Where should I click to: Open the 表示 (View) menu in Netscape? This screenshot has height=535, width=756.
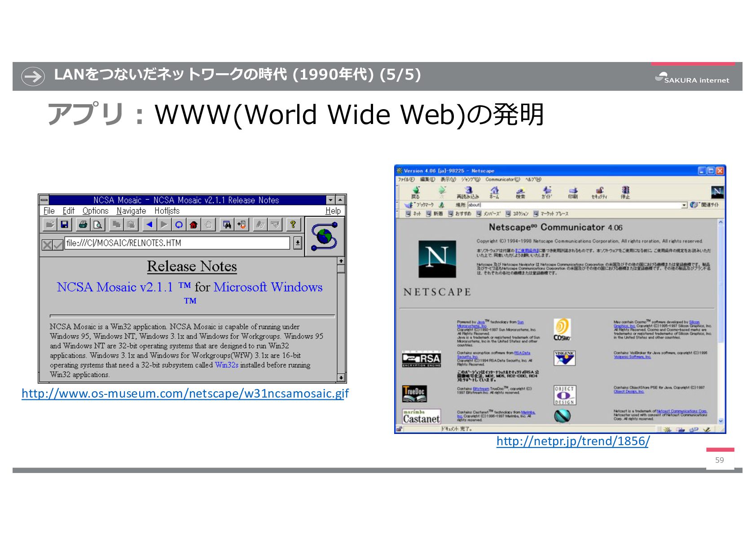[x=448, y=179]
